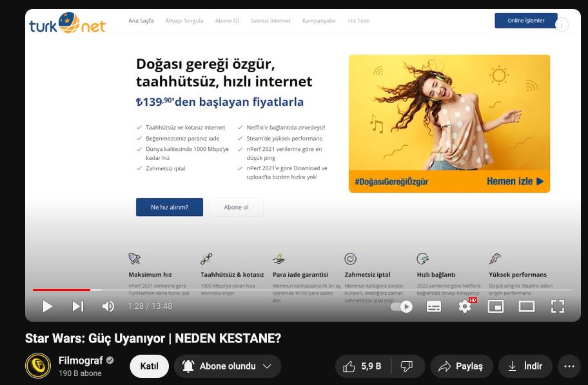The width and height of the screenshot is (588, 385).
Task: Click the Online İşlemler button
Action: coord(525,21)
